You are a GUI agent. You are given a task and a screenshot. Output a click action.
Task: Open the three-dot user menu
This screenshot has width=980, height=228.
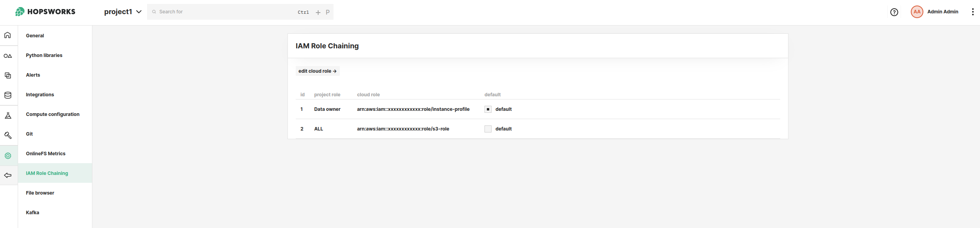point(973,12)
